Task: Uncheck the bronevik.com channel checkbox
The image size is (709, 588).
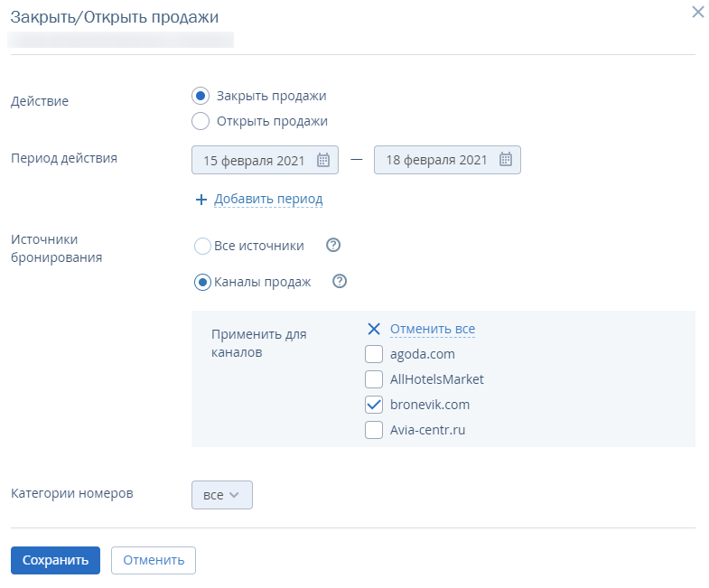Action: click(x=374, y=405)
